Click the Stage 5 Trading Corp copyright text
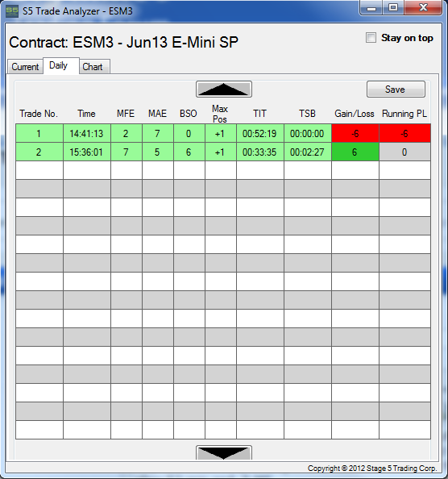448x479 pixels. coord(372,468)
